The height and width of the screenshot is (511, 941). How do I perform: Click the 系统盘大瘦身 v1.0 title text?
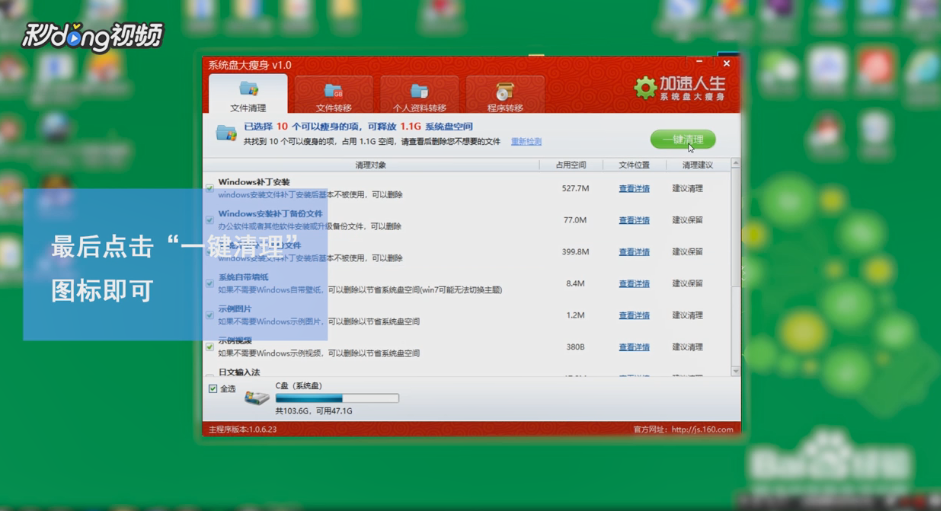point(250,65)
